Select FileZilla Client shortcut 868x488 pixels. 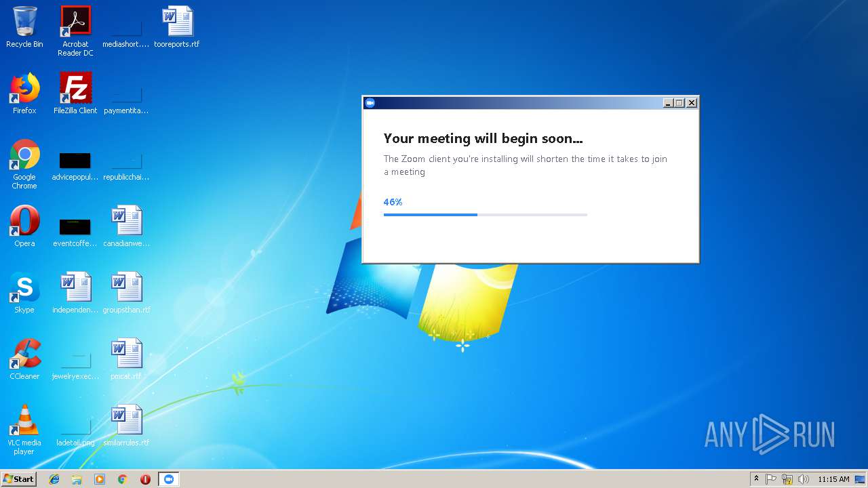click(75, 94)
